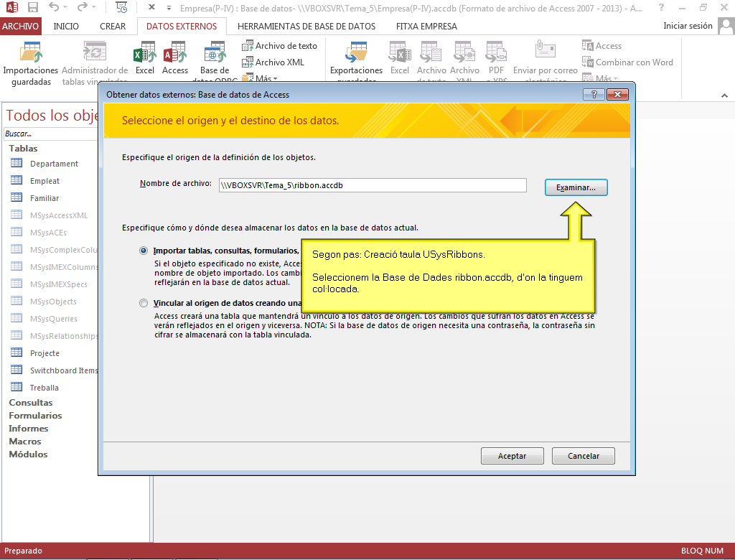Select Vincular al origen de datos option
The image size is (735, 560).
(x=144, y=304)
